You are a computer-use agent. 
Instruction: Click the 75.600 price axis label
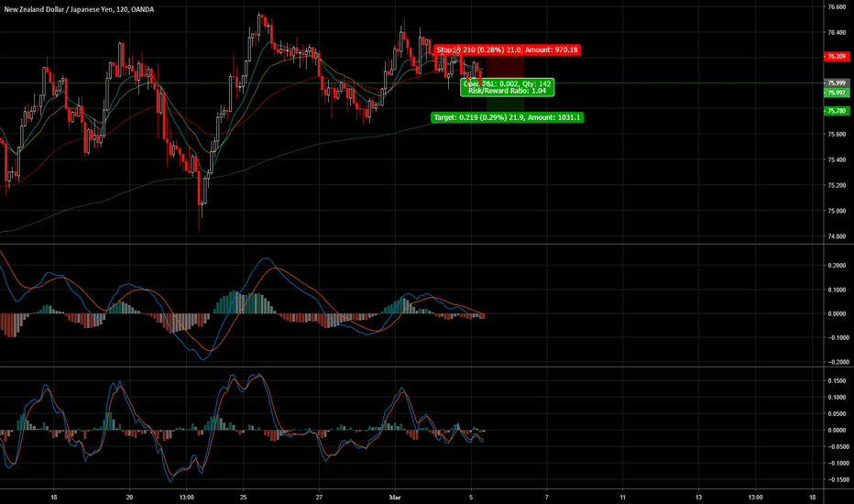click(x=837, y=134)
